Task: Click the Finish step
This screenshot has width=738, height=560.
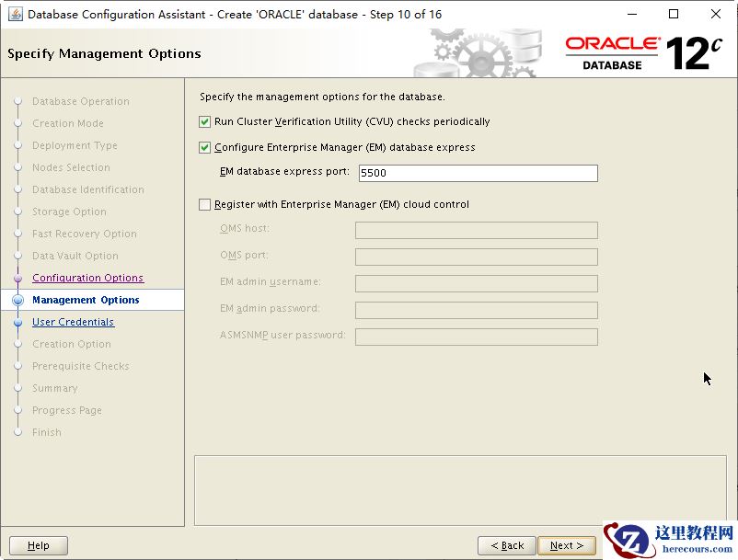Action: [47, 432]
